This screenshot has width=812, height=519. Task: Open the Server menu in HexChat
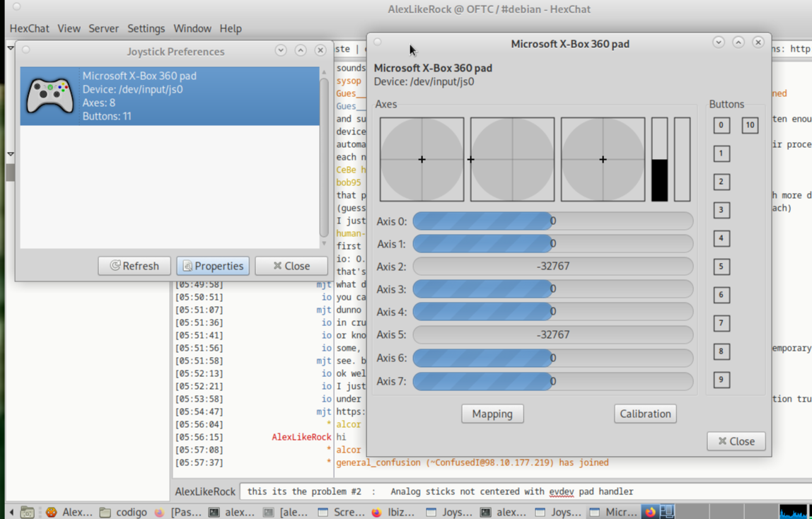click(103, 28)
